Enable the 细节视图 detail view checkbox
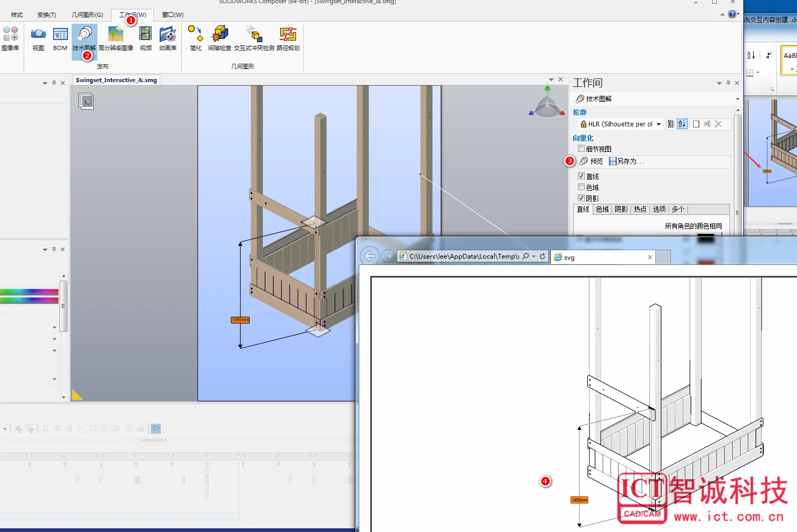Viewport: 797px width, 532px height. 581,149
